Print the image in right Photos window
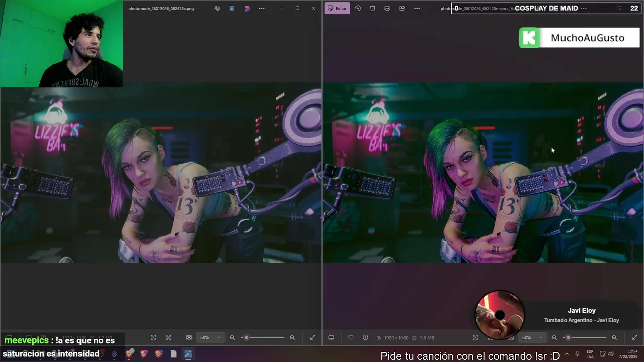 click(x=387, y=8)
